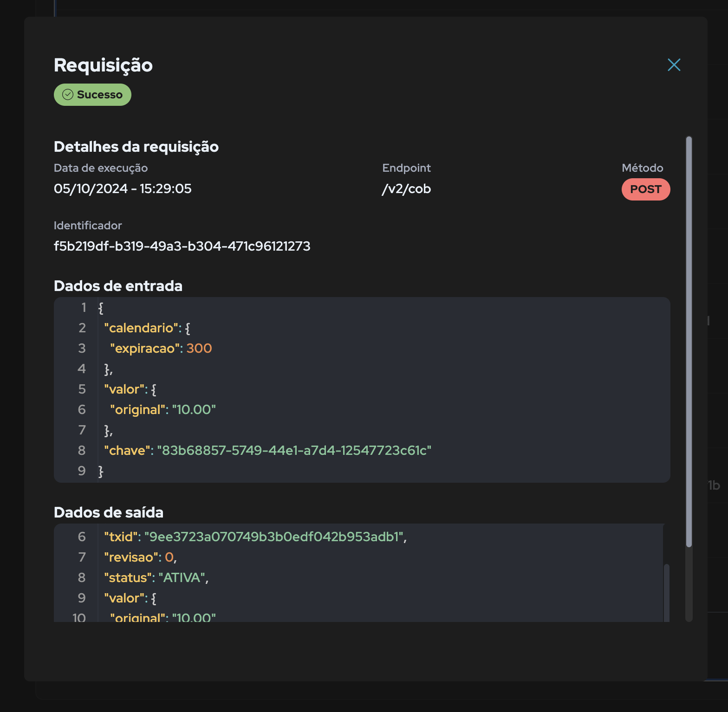The width and height of the screenshot is (728, 712).
Task: Click "valor" key in Dados de entrada
Action: (x=124, y=389)
